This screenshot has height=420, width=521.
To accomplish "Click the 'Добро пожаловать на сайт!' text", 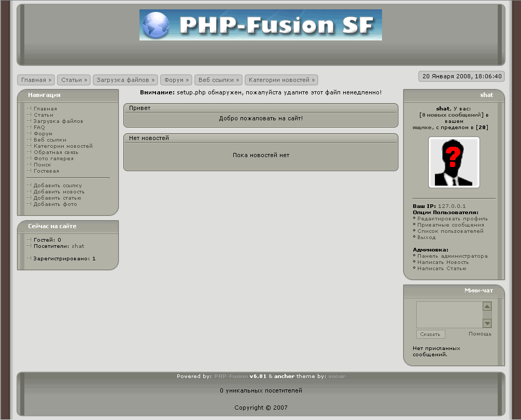I will click(261, 118).
